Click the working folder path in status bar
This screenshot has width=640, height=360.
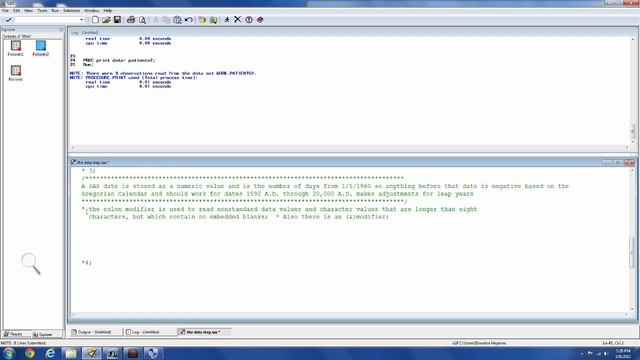(480, 343)
